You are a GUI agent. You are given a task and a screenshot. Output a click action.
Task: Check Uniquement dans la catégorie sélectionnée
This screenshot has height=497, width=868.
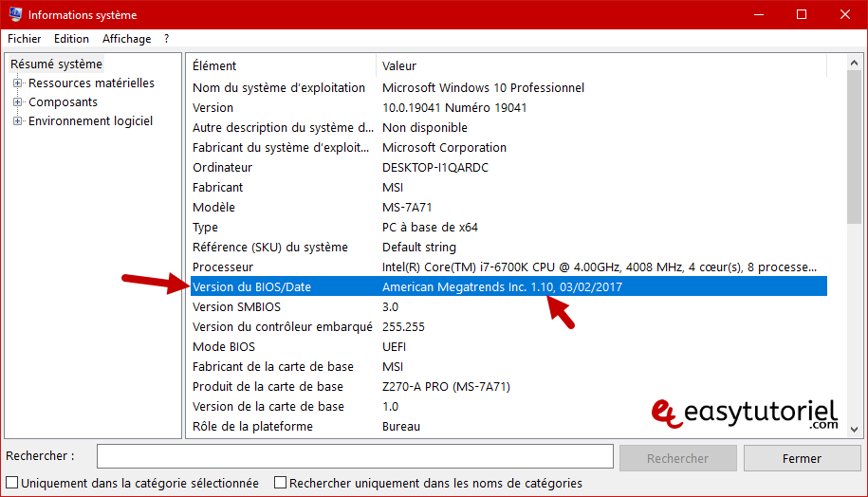point(12,483)
